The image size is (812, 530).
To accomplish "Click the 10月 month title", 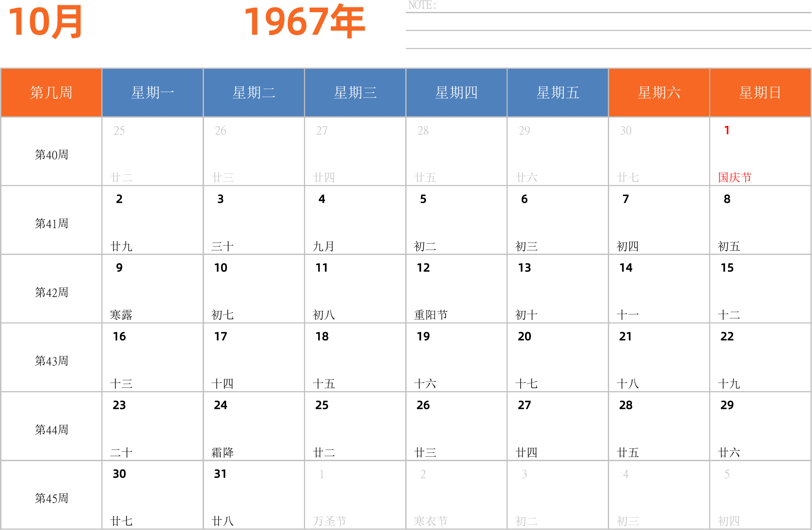I will click(46, 22).
